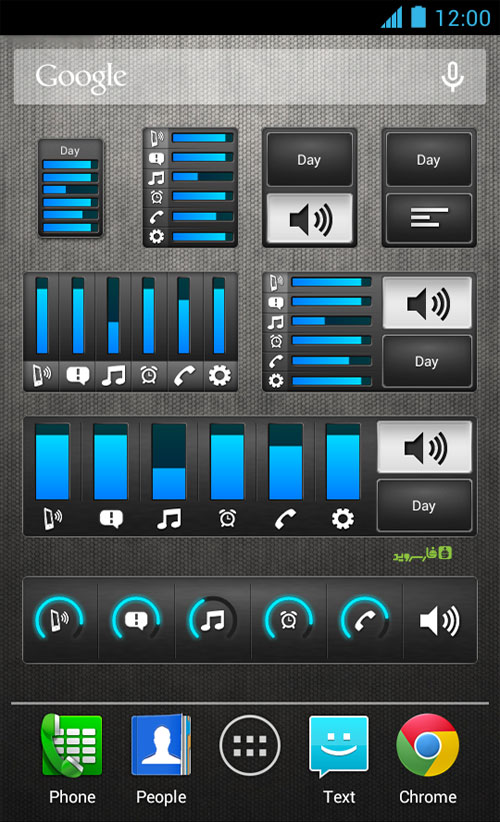Tap phone call dial in circular widget

coord(365,620)
